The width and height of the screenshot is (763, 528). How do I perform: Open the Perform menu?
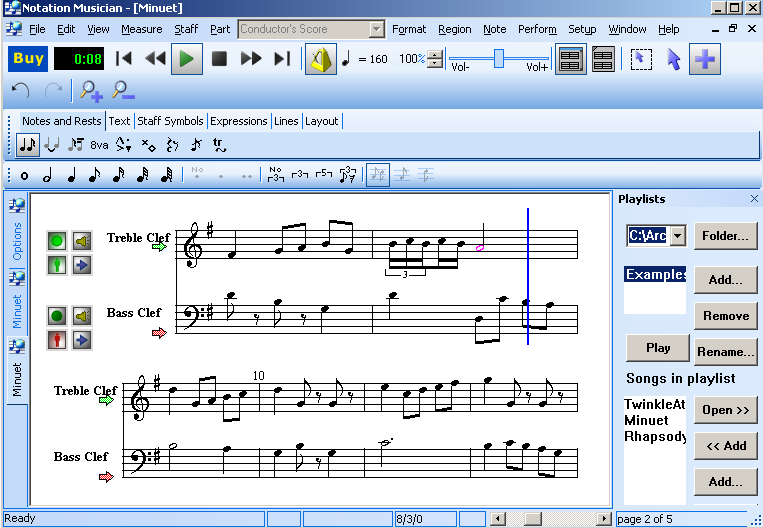pyautogui.click(x=537, y=30)
